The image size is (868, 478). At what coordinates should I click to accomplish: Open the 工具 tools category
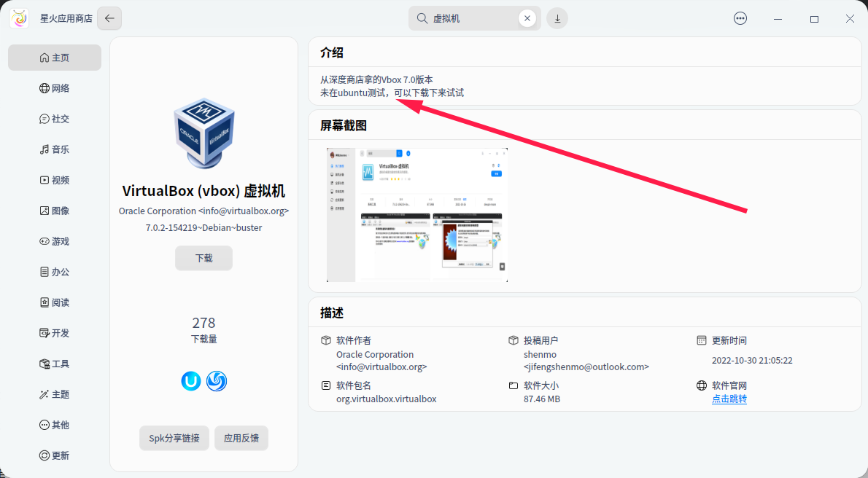(55, 364)
